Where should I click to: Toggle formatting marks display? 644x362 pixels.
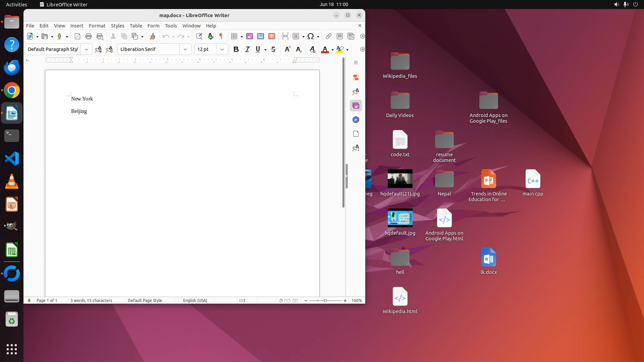click(x=221, y=36)
